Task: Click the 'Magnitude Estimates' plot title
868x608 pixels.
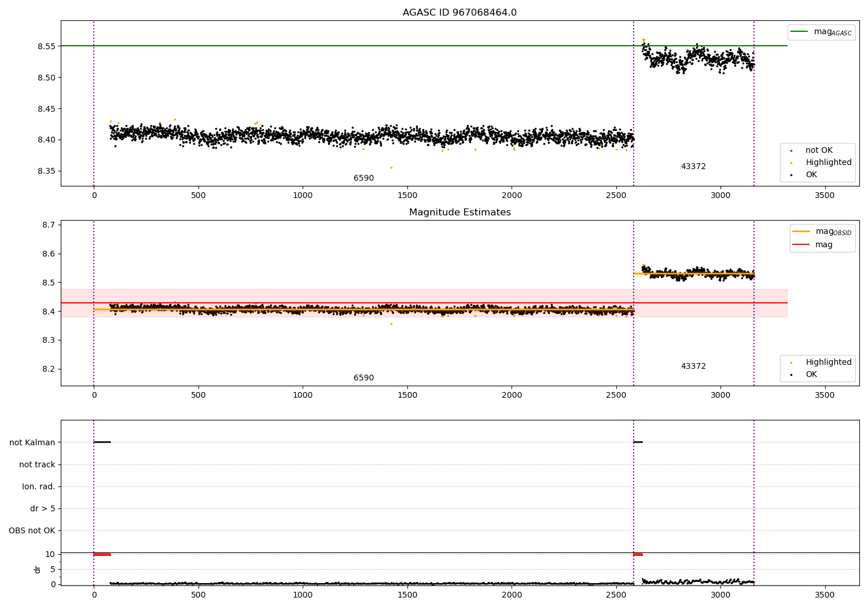Action: tap(459, 213)
